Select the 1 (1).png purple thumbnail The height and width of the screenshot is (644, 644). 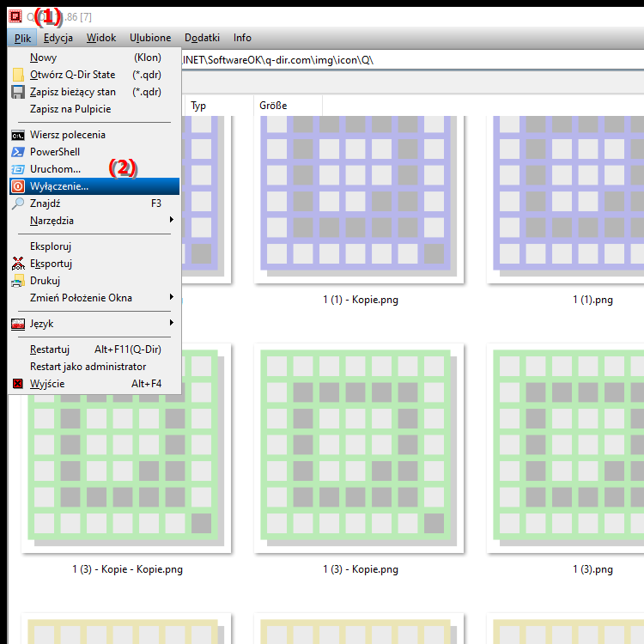pyautogui.click(x=566, y=199)
